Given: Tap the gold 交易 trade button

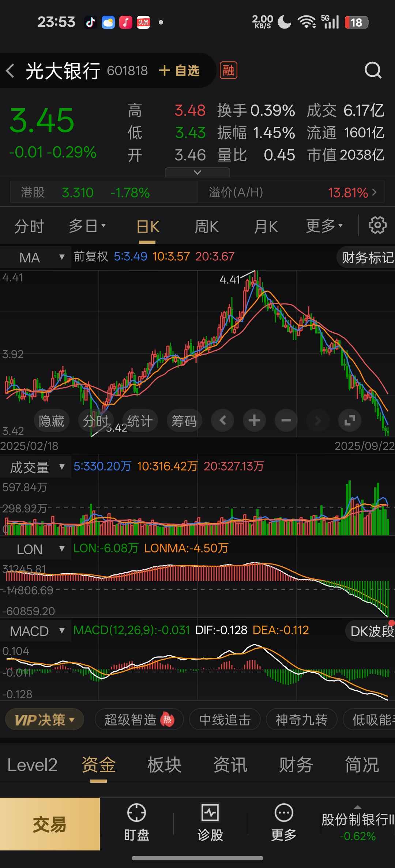Looking at the screenshot, I should click(50, 824).
